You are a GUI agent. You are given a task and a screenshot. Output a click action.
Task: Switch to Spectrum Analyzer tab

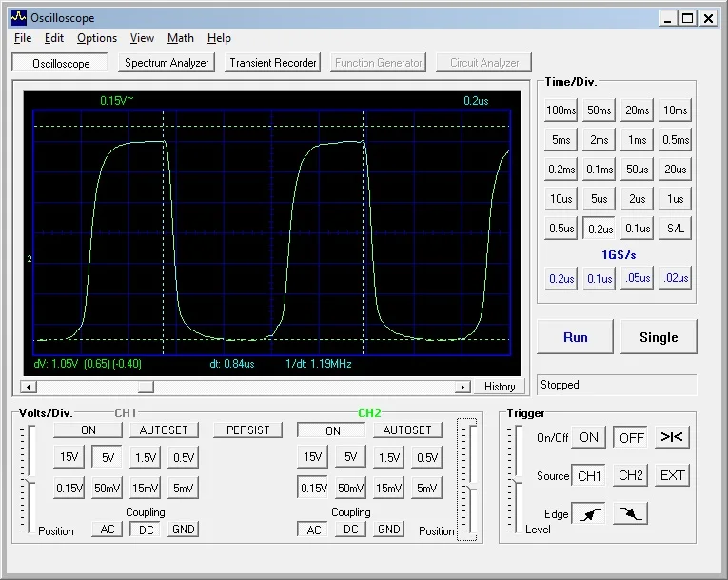click(x=167, y=63)
